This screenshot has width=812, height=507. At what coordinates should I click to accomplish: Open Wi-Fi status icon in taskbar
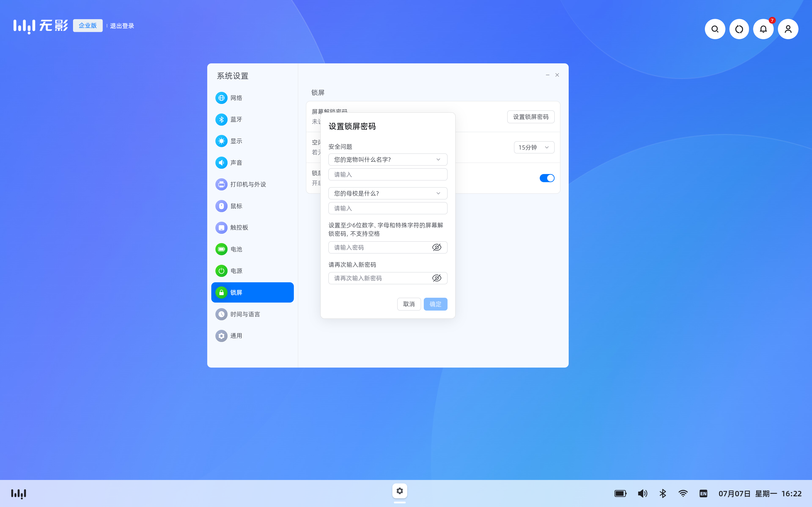(x=683, y=493)
